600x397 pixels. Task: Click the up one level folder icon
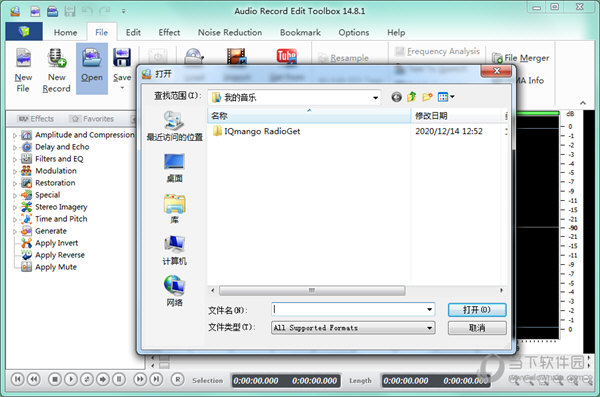[x=412, y=97]
